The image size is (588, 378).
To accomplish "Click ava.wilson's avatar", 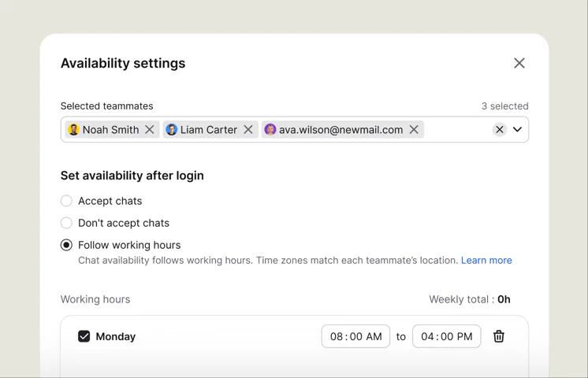I will click(270, 130).
